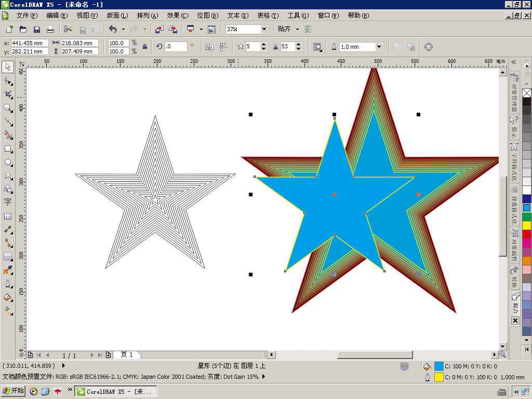Click the mirror vertically button
Screen dimensions: 532x399
point(223,47)
